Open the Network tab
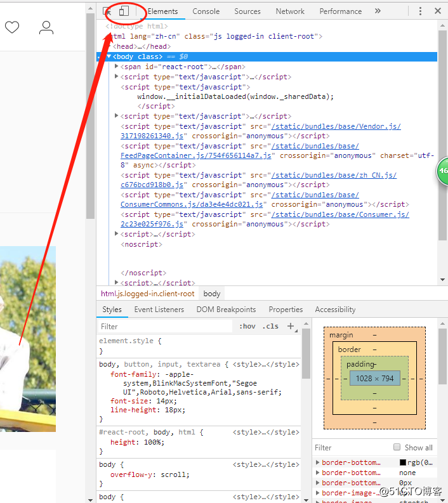Screen dimensions: 448x503 tap(290, 11)
